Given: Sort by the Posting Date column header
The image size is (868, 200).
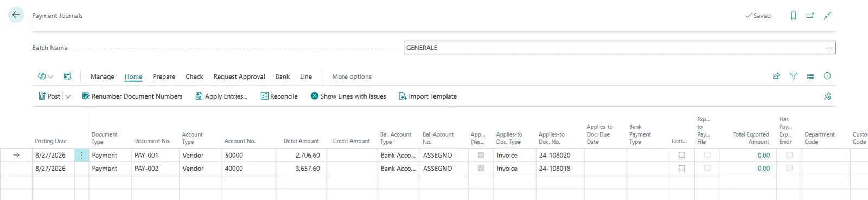Looking at the screenshot, I should [50, 141].
